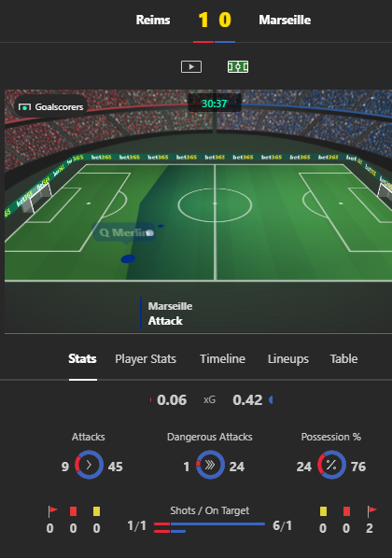Select the green pitch view icon
Screen dimensions: 392x558
point(238,66)
